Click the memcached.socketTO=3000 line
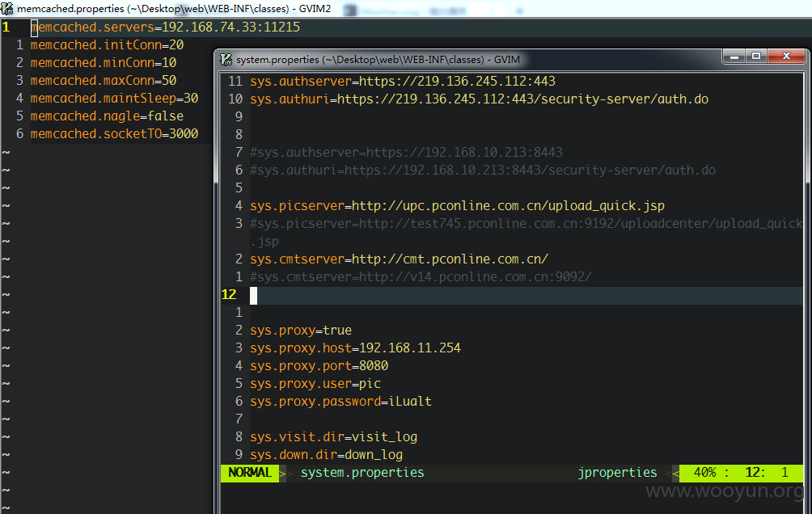Image resolution: width=812 pixels, height=514 pixels. [x=115, y=133]
